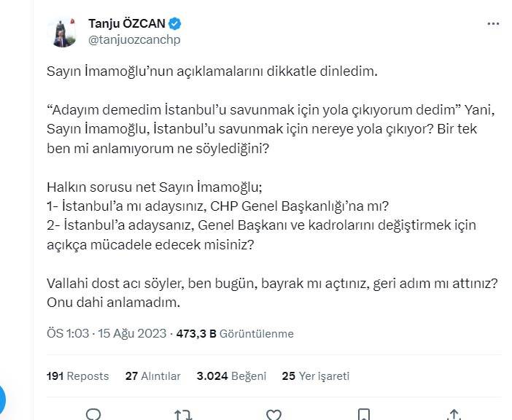Viewport: 512px width, 420px height.
Task: Click the @tanjuozcanchp handle
Action: coord(134,40)
